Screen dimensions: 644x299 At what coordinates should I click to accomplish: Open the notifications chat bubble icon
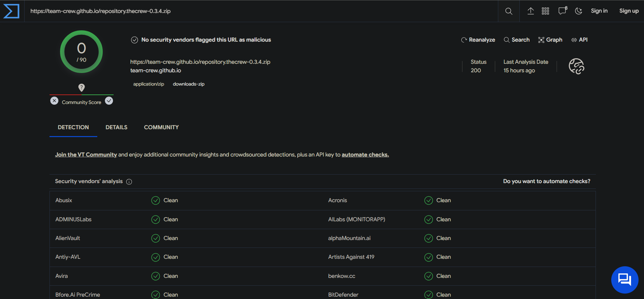563,11
